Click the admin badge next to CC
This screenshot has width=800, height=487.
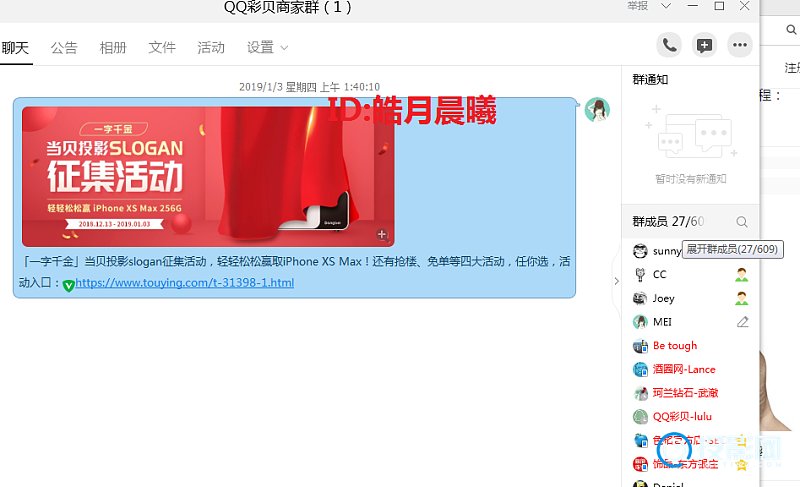tap(741, 274)
